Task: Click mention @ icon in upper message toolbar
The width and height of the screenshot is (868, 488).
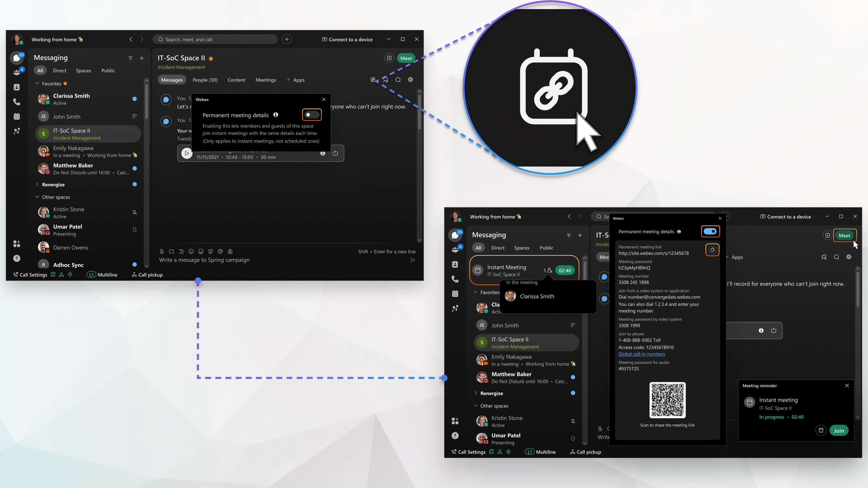Action: [x=220, y=252]
